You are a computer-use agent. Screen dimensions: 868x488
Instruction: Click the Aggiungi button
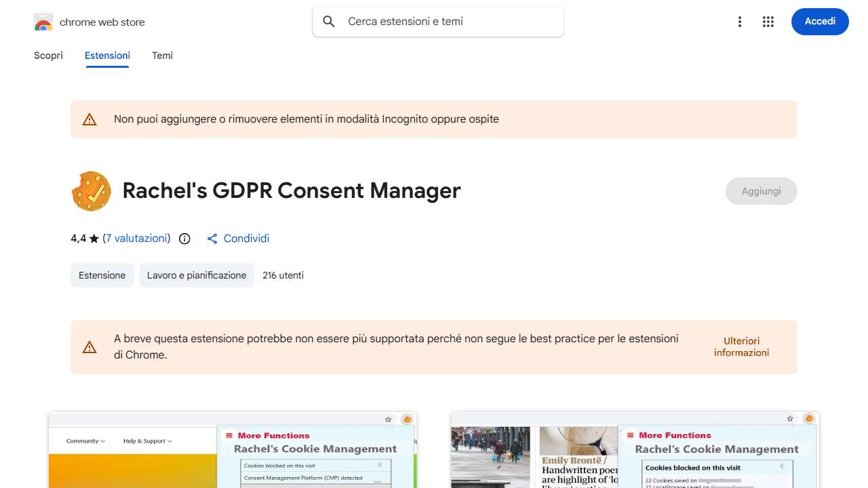coord(761,190)
